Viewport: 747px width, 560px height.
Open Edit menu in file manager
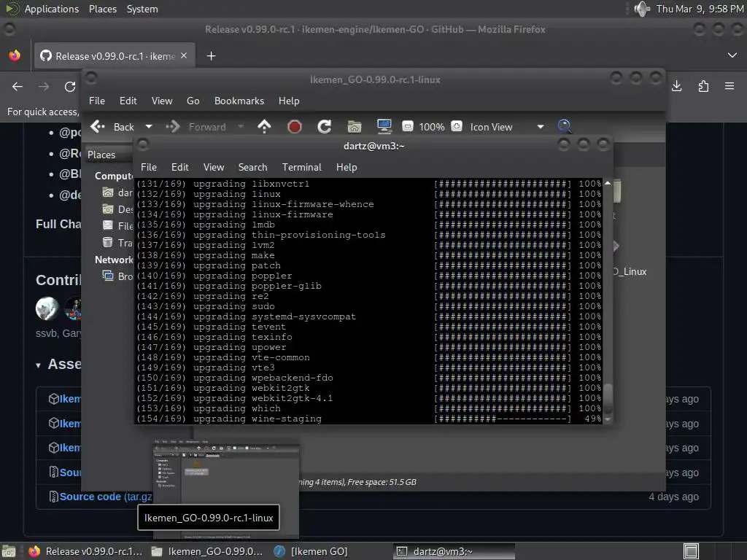point(128,101)
